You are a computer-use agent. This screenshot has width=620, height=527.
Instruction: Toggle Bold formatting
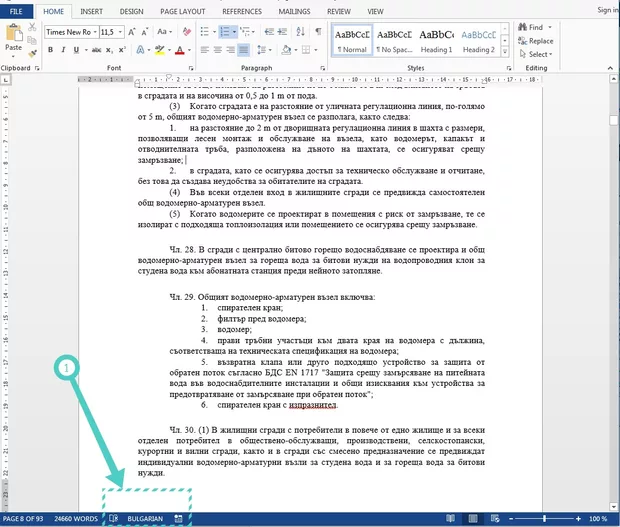click(50, 49)
